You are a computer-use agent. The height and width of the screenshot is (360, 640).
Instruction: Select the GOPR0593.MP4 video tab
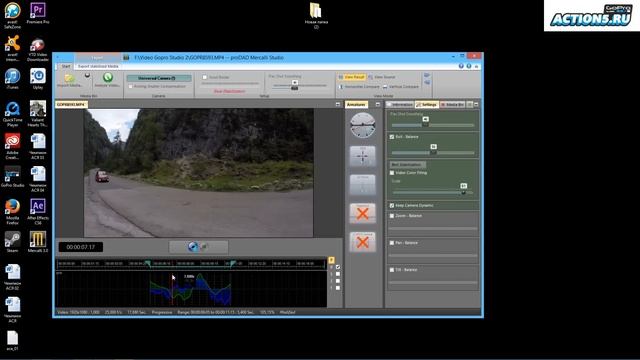(x=71, y=104)
